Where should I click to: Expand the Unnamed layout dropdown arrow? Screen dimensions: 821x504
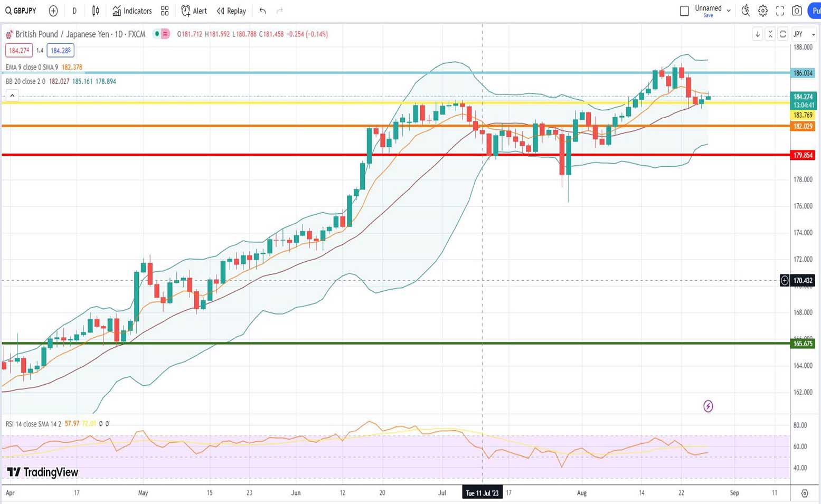[x=729, y=11]
